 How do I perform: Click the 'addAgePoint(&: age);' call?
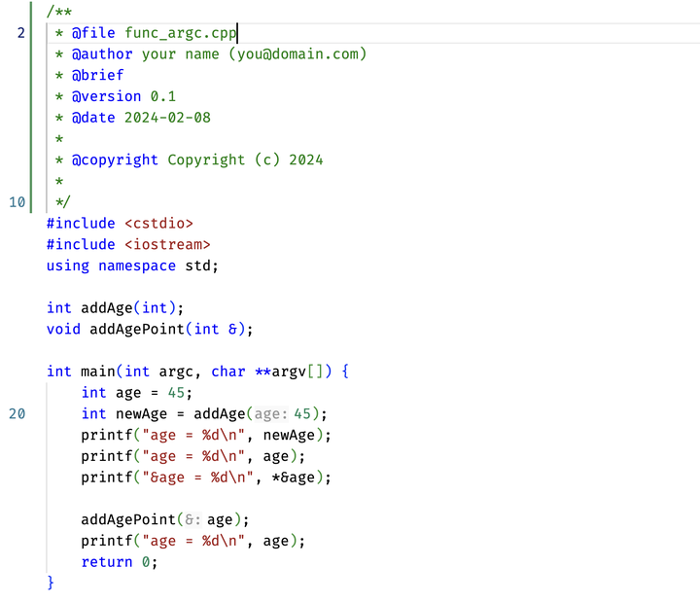165,520
